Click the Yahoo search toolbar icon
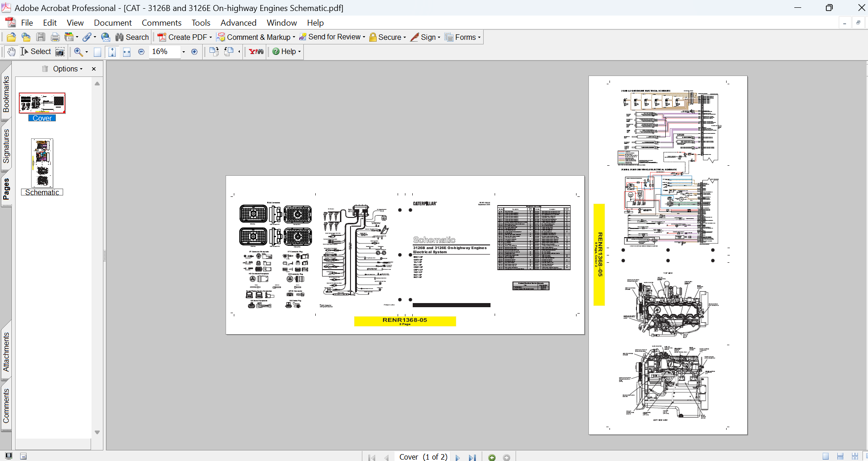This screenshot has height=461, width=868. pos(256,52)
